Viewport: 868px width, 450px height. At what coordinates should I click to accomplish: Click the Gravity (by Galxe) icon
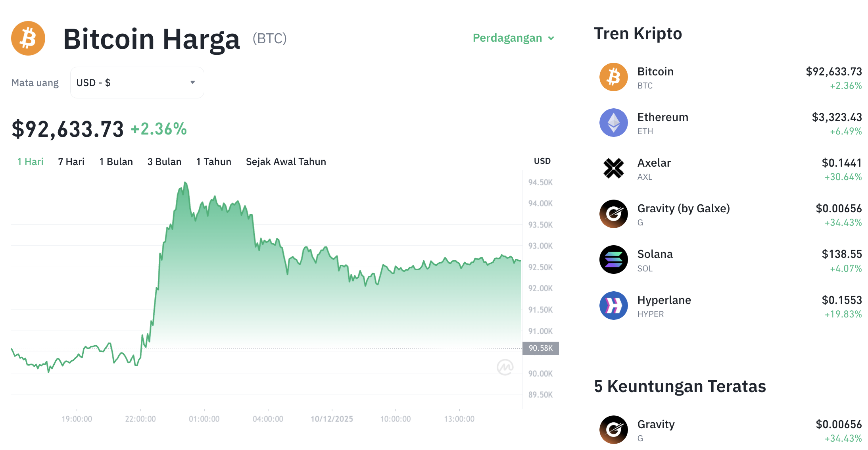coord(613,214)
